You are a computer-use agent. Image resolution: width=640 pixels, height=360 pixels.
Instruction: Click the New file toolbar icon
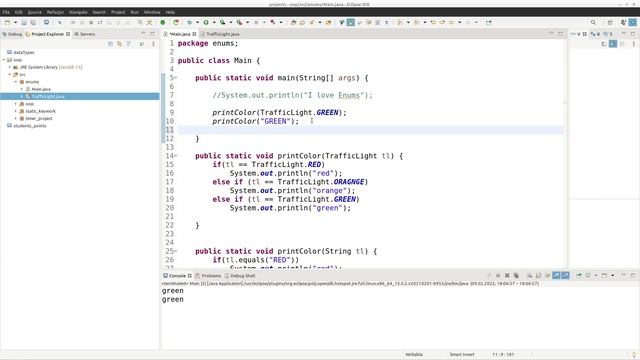point(7,22)
